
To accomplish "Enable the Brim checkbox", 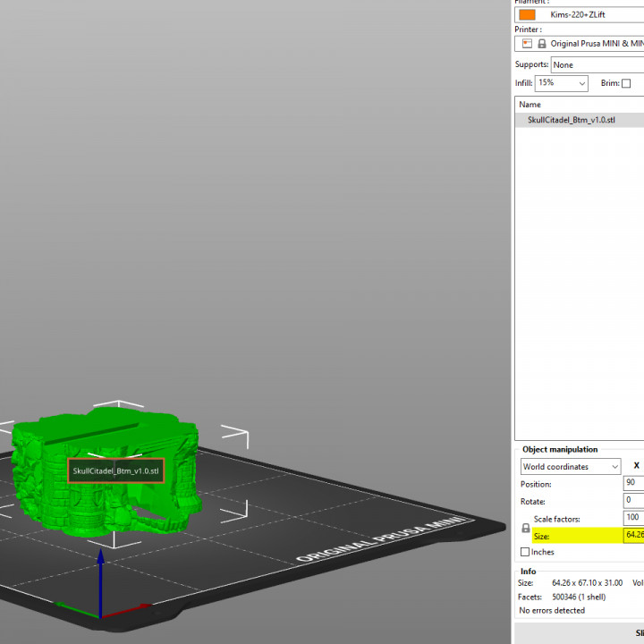I will (x=626, y=83).
